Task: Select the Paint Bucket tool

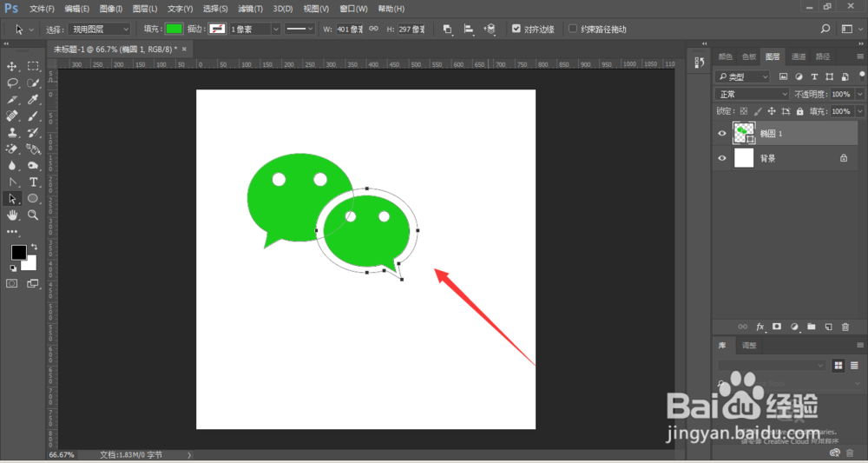Action: pos(33,149)
